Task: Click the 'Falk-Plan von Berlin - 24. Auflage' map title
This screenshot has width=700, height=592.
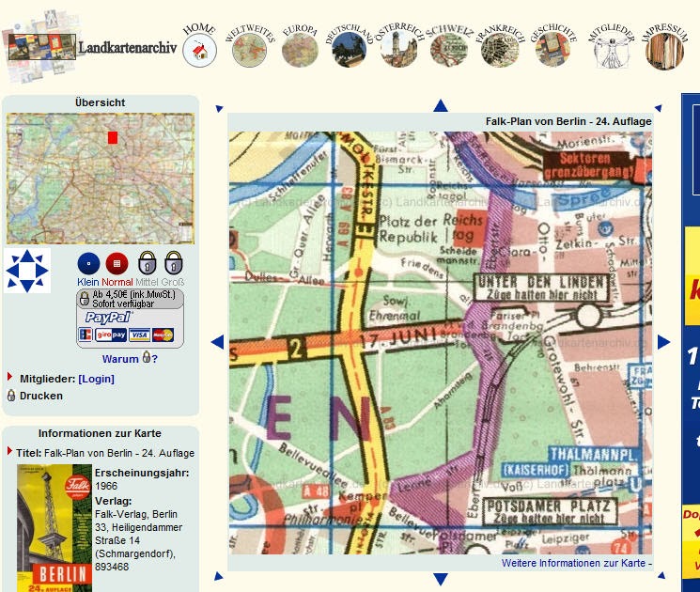Action: (568, 121)
